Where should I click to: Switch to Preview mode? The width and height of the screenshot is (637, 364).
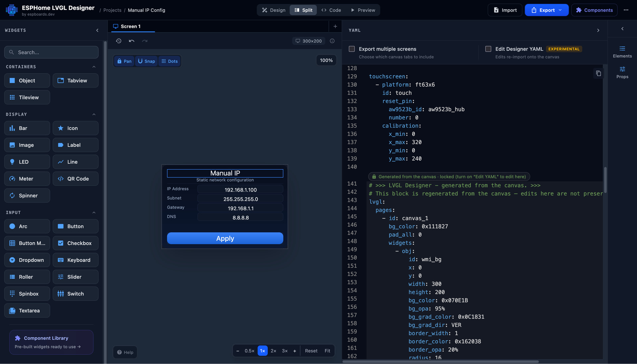point(363,10)
